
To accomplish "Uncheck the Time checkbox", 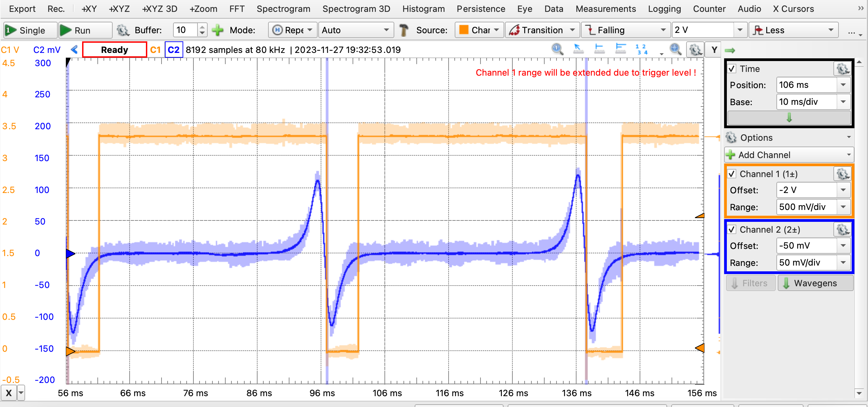I will coord(732,69).
